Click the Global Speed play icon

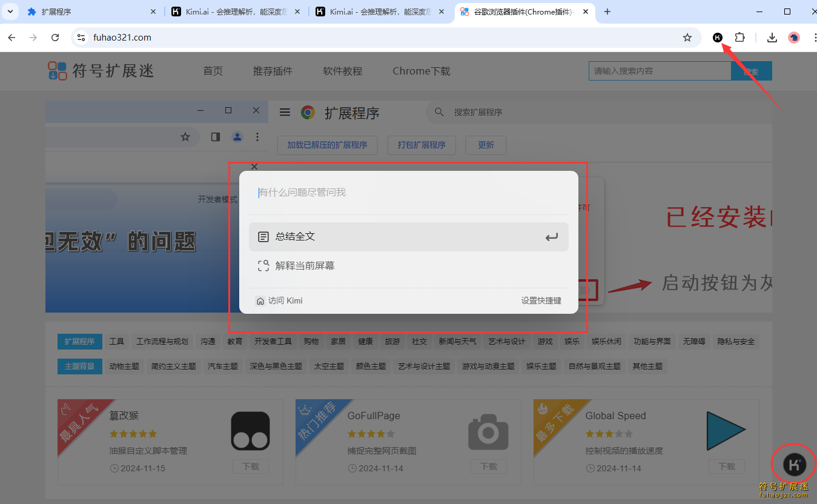coord(726,431)
